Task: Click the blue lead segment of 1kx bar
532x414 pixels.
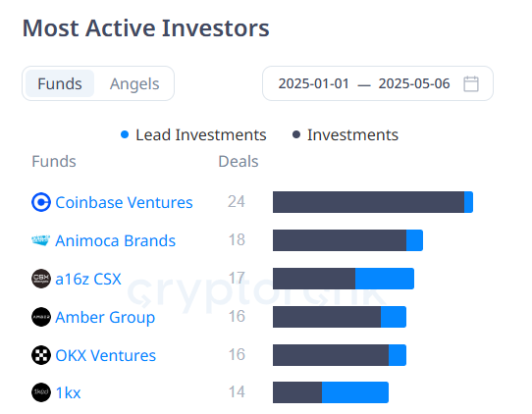Action: 355,392
